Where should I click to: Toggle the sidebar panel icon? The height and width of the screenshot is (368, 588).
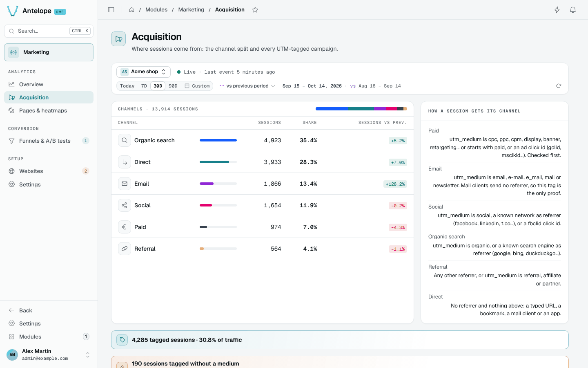(x=111, y=10)
